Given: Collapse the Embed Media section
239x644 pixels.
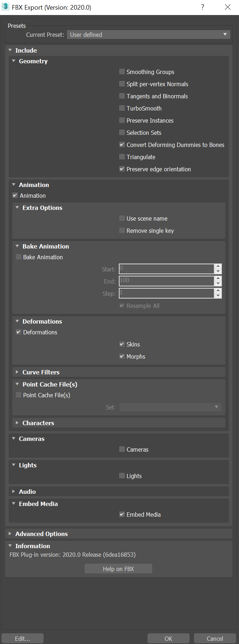Looking at the screenshot, I should [x=14, y=504].
